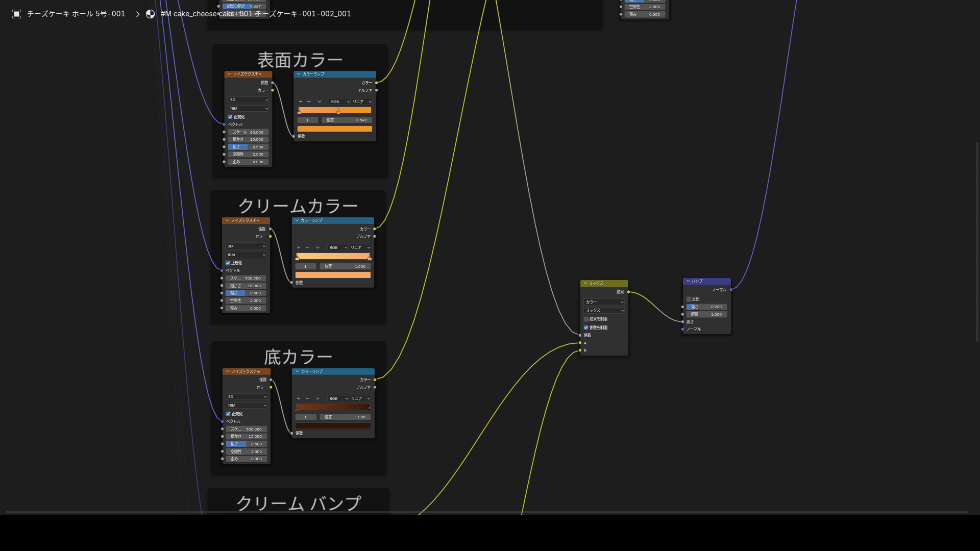
Task: Click the peach stop color swatch in クリームカラー ramp
Action: point(333,275)
